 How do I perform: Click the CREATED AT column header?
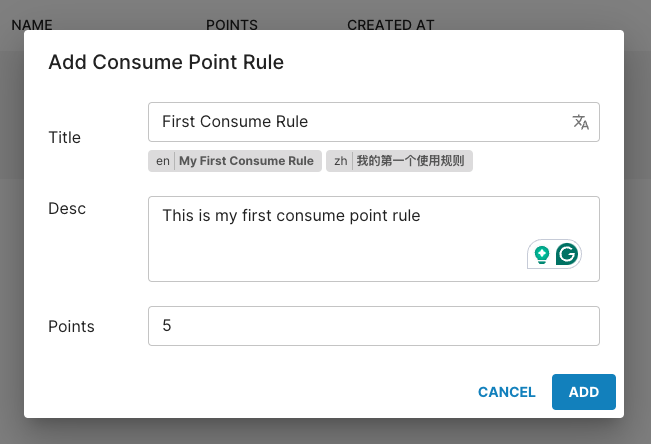point(390,25)
